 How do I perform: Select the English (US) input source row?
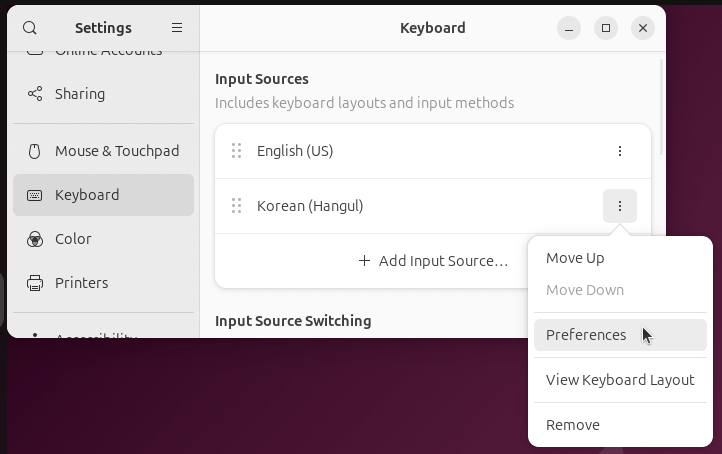pyautogui.click(x=433, y=151)
